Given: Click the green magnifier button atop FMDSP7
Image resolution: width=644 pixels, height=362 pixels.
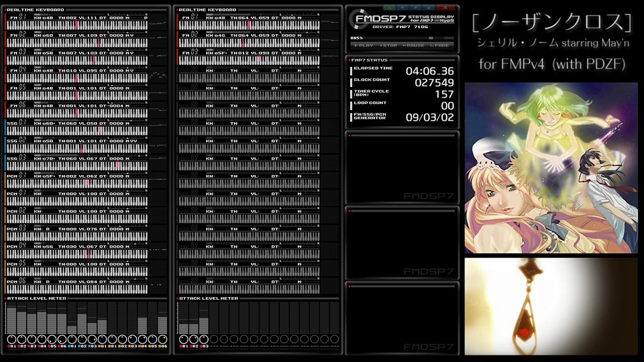Looking at the screenshot, I should (x=388, y=7).
